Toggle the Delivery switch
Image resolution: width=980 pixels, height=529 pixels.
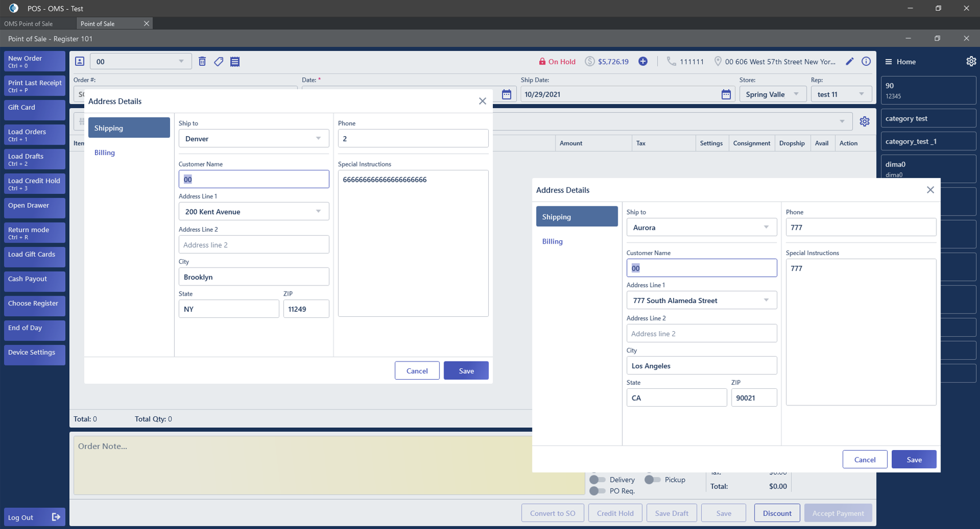pos(598,479)
